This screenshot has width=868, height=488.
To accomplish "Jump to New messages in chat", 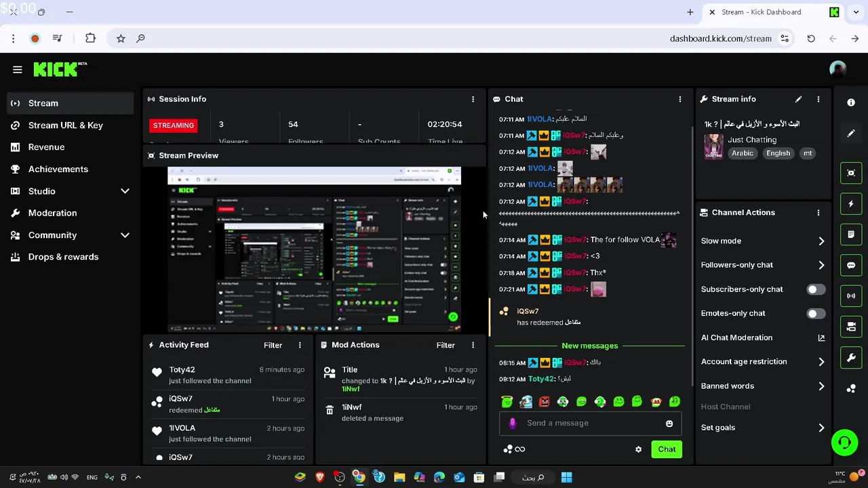I will 589,346.
